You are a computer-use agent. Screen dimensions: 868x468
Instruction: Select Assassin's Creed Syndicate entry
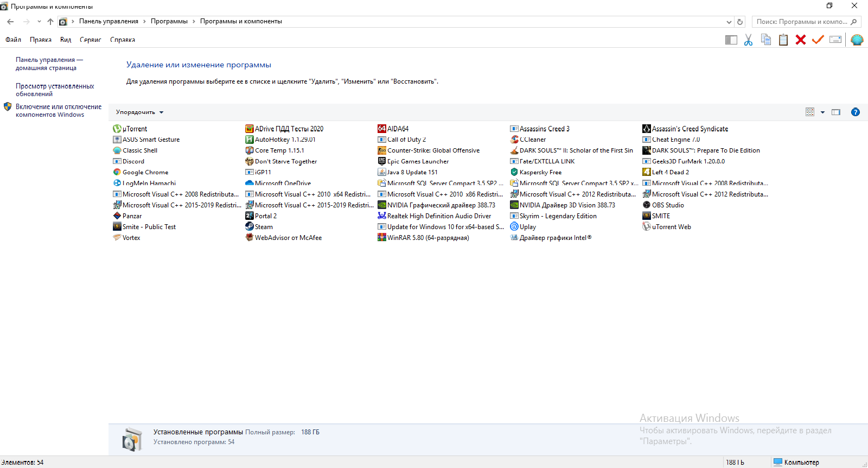click(686, 129)
